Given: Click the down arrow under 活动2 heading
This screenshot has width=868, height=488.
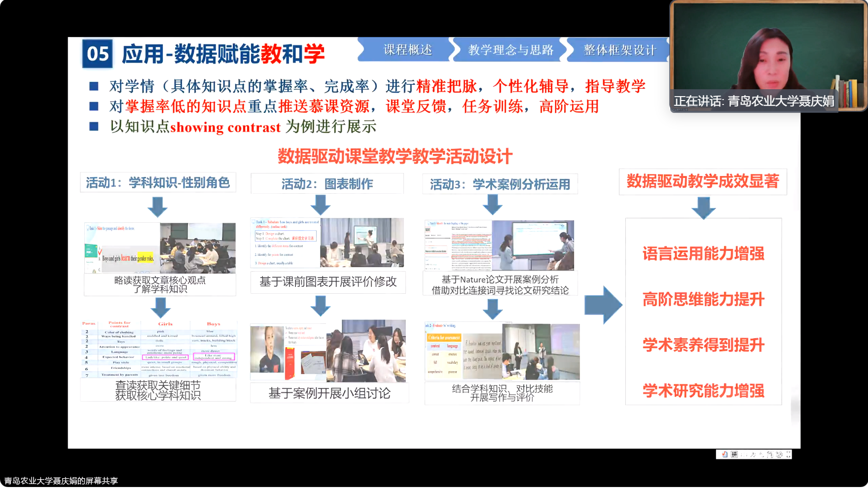Looking at the screenshot, I should click(321, 205).
